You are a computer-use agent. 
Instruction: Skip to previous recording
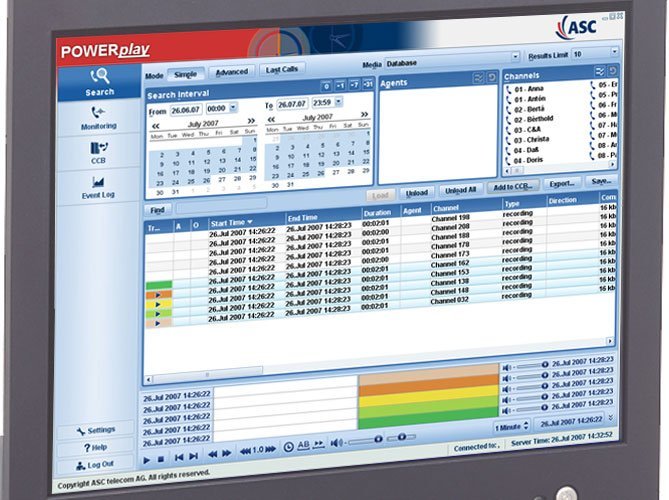(179, 457)
